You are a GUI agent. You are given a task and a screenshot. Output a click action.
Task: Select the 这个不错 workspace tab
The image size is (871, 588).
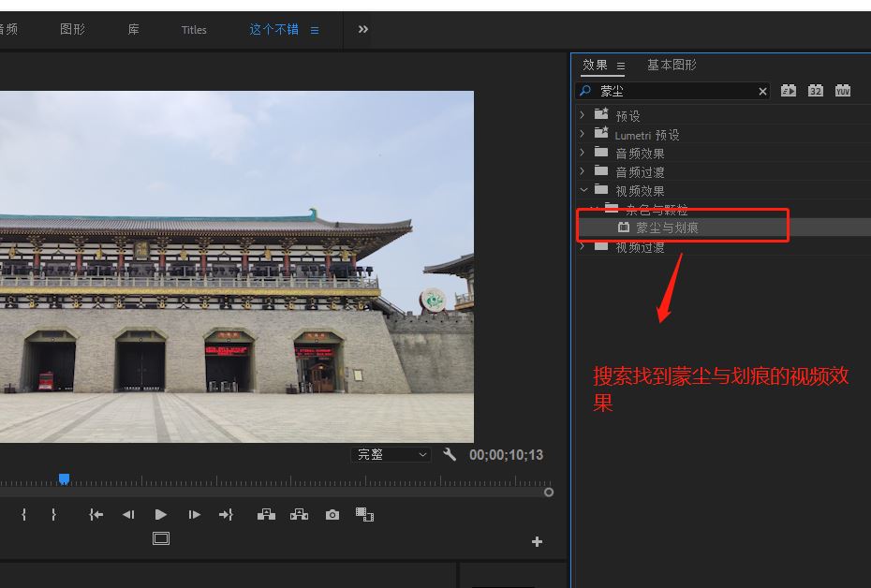pos(273,29)
